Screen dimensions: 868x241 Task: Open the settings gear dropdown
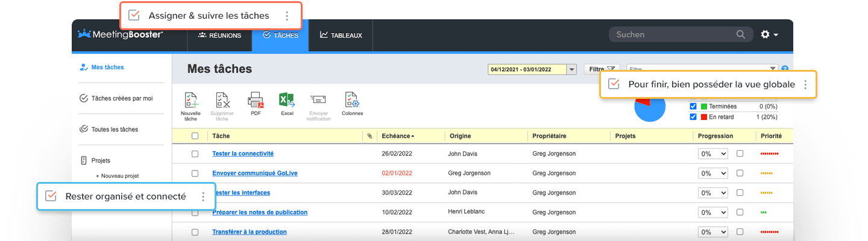pos(769,35)
